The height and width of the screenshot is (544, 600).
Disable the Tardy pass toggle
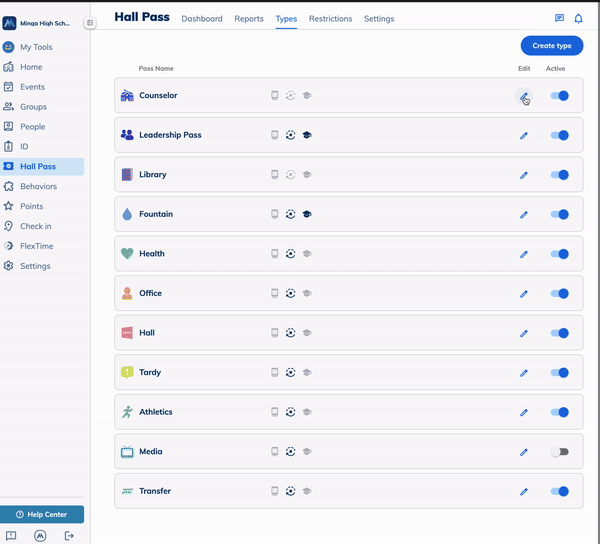click(x=559, y=373)
